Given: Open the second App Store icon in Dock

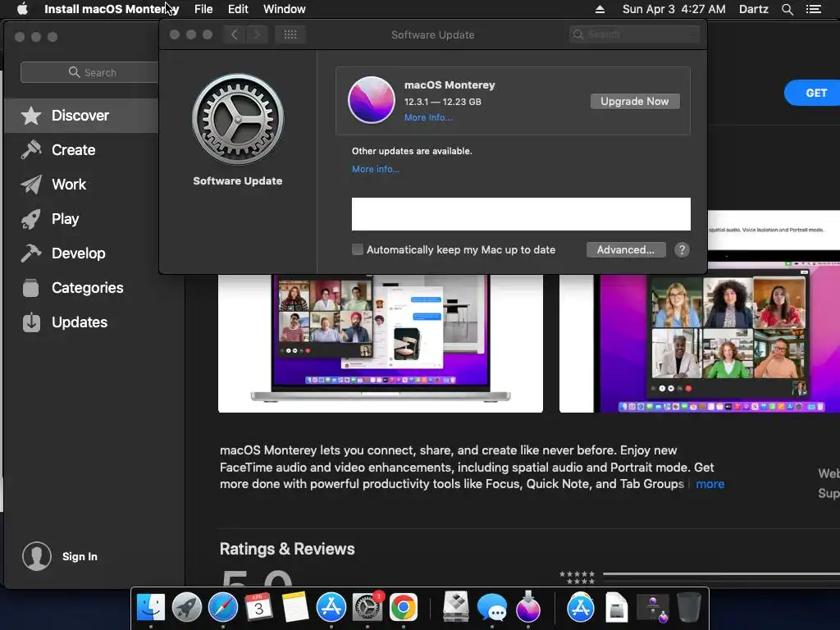Looking at the screenshot, I should click(580, 607).
